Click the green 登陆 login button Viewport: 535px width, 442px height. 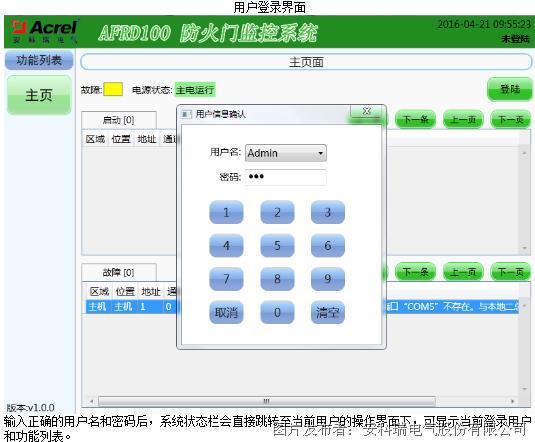510,89
